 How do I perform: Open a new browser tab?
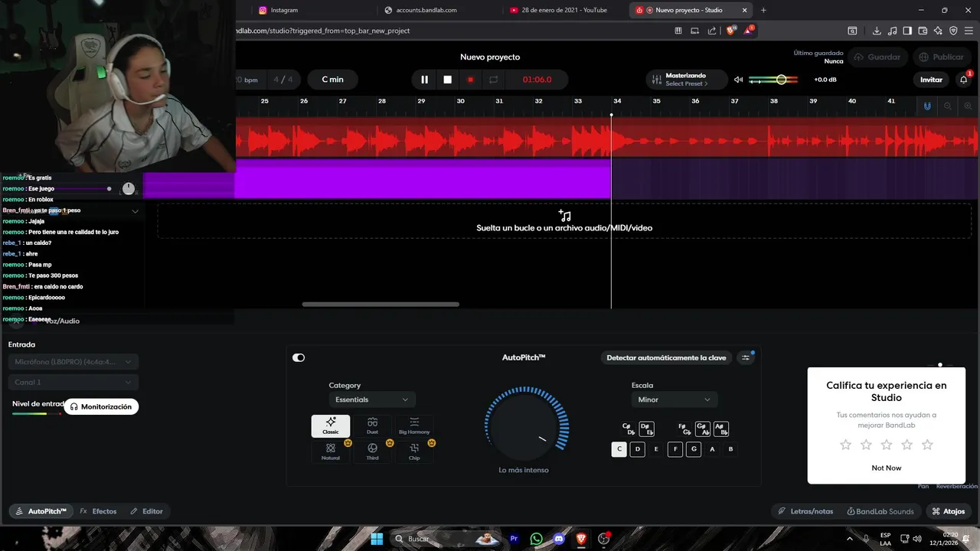click(x=763, y=10)
